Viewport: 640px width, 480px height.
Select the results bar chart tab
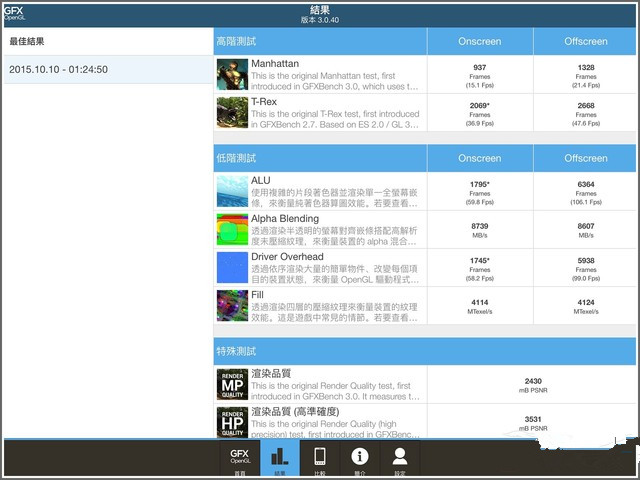coord(280,458)
